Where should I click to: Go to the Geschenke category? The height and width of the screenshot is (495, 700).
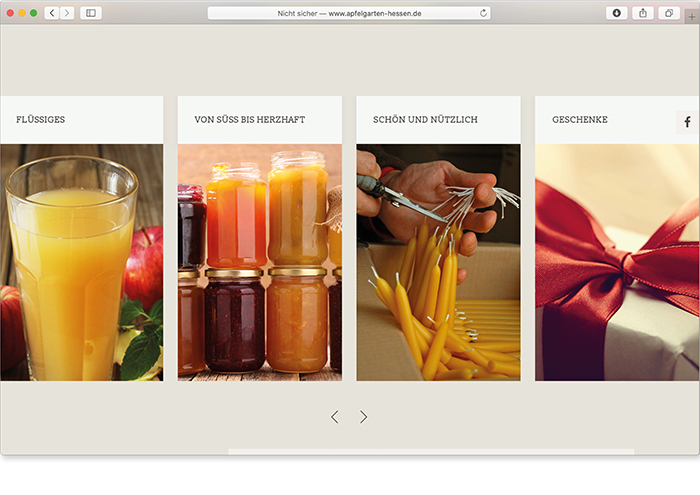(x=580, y=120)
